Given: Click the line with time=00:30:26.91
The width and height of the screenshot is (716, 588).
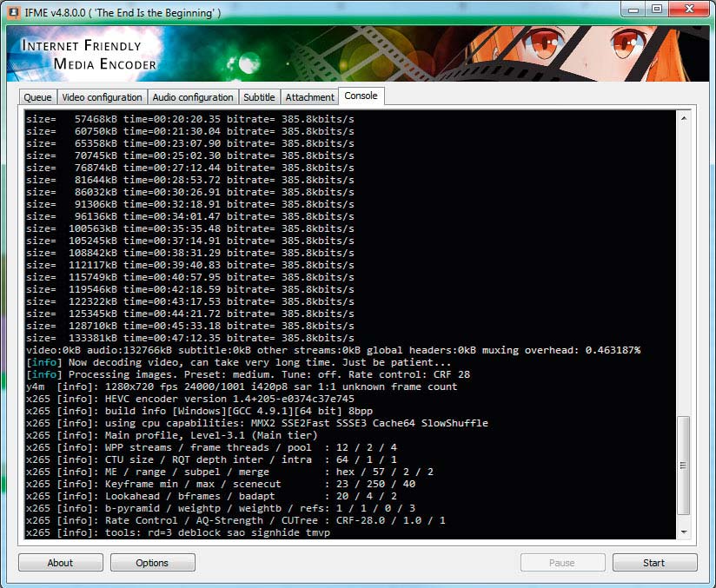Looking at the screenshot, I should pos(190,192).
